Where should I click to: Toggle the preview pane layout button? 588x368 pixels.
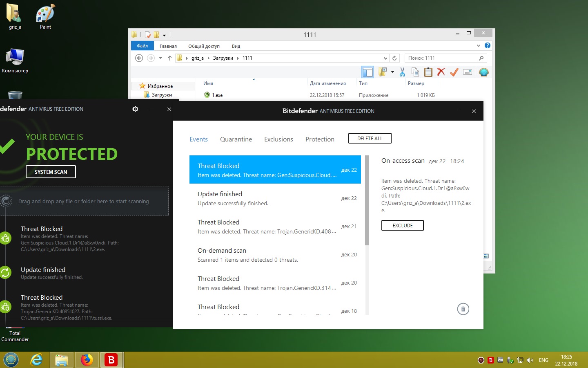[367, 72]
